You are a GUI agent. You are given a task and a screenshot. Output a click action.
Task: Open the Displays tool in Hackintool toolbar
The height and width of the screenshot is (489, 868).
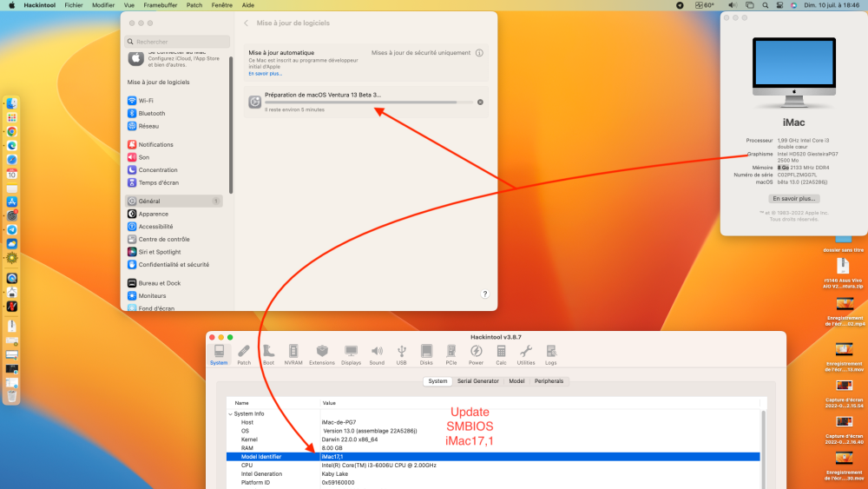[351, 354]
